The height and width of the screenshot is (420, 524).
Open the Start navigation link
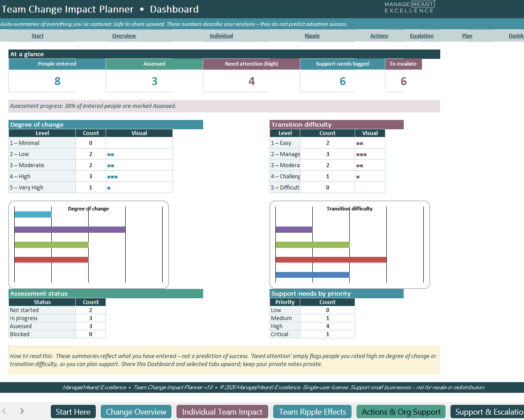coord(37,36)
